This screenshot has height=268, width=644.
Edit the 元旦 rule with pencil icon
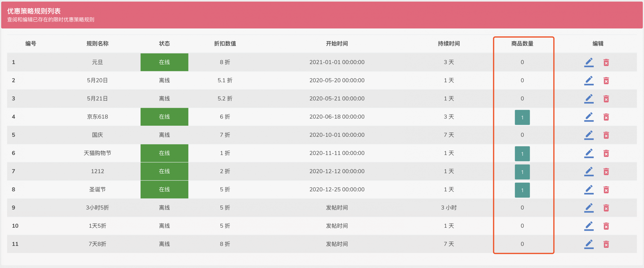[x=589, y=62]
